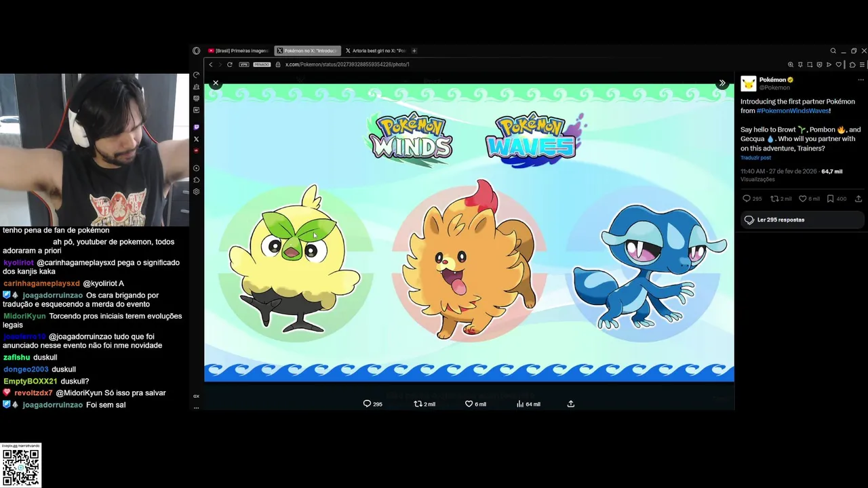The width and height of the screenshot is (868, 488).
Task: Open the '64 mil' views analytics icon
Action: click(x=520, y=404)
